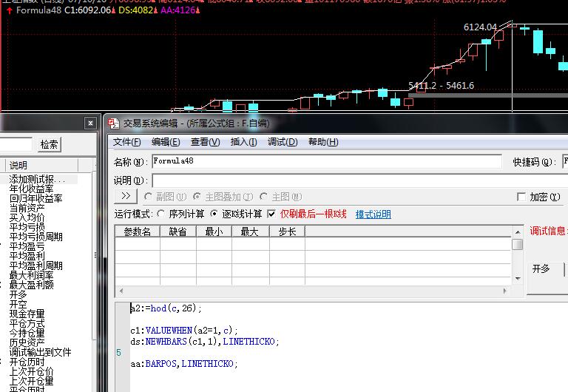The image size is (568, 392).
Task: Click the code line ds:NEWHBARS(c1,1),LINETHICK0;
Action: pos(205,341)
